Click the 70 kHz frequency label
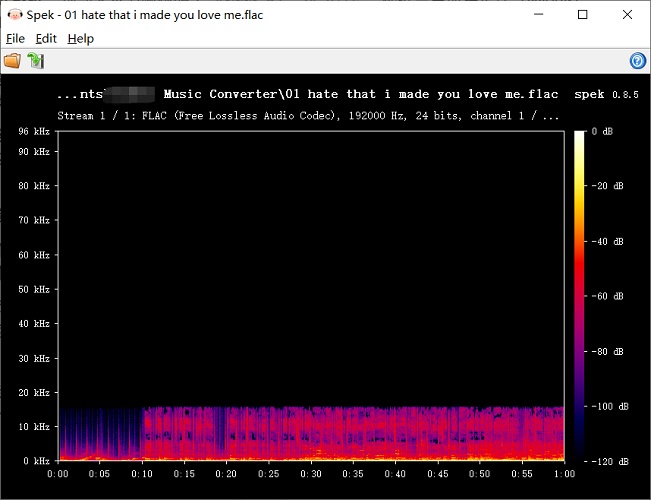651x500 pixels. (34, 220)
